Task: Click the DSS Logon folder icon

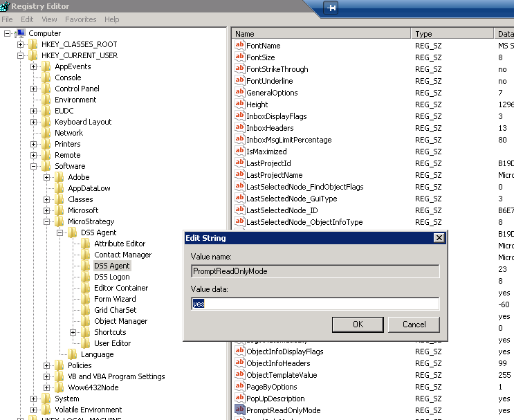Action: click(x=86, y=277)
